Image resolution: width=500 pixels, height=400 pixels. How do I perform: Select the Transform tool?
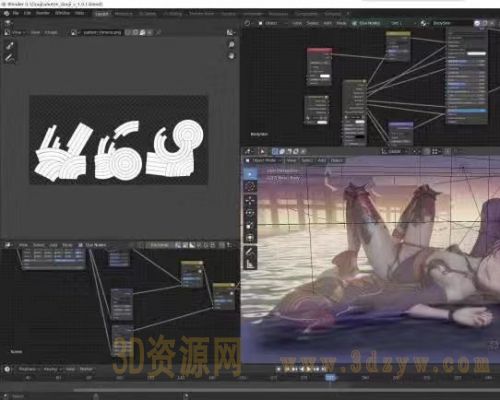(x=250, y=238)
